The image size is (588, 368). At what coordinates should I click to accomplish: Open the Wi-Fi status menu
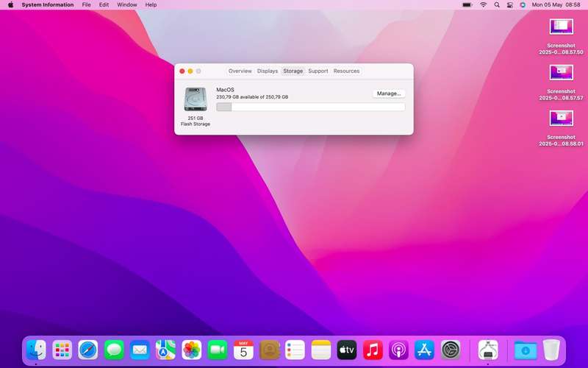point(484,5)
